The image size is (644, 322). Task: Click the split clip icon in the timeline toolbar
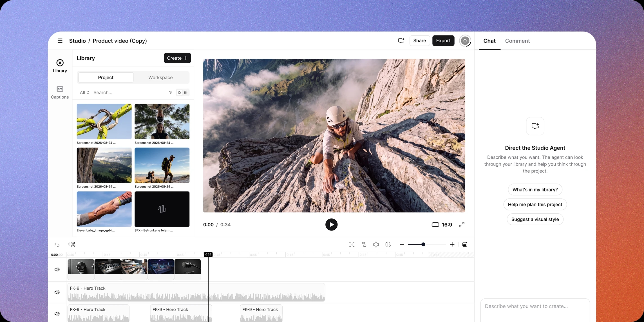352,244
